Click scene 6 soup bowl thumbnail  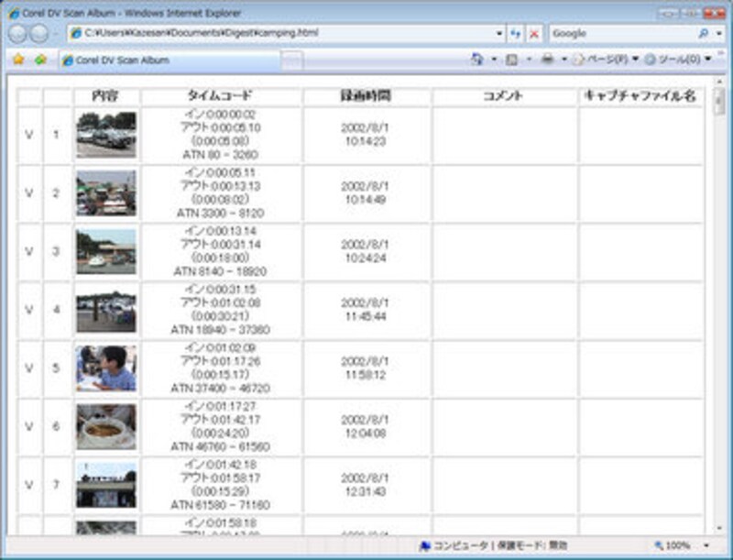click(105, 427)
